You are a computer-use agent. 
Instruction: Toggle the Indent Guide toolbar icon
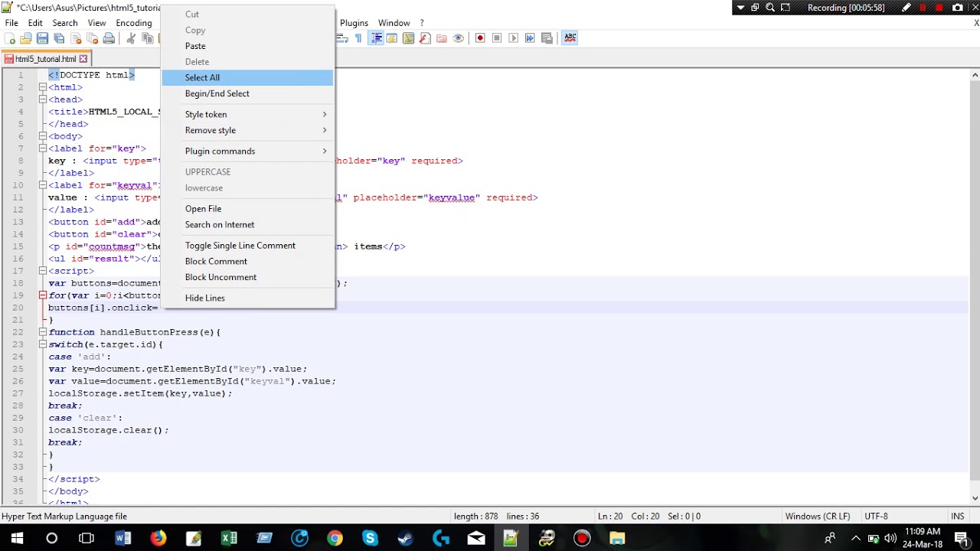point(375,38)
